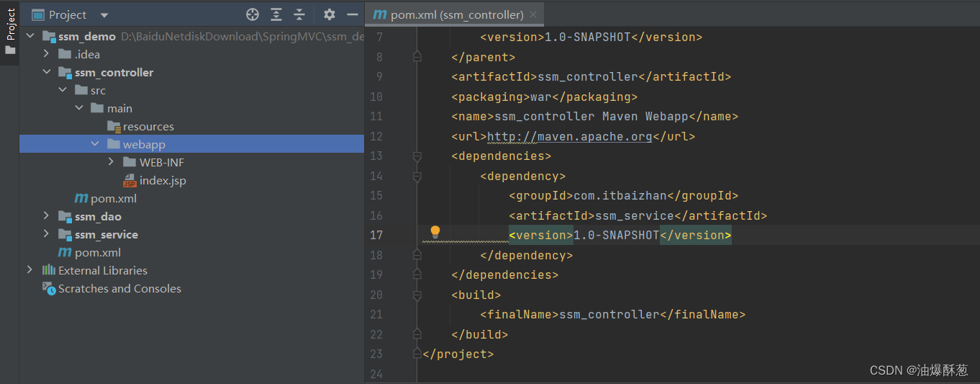This screenshot has height=384, width=980.
Task: Click the External Libraries icon
Action: [x=49, y=270]
